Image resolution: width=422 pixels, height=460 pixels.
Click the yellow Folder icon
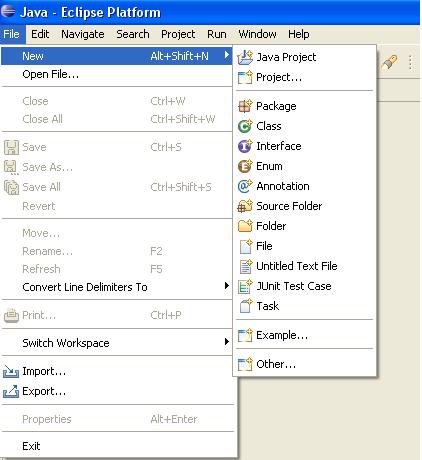[245, 226]
